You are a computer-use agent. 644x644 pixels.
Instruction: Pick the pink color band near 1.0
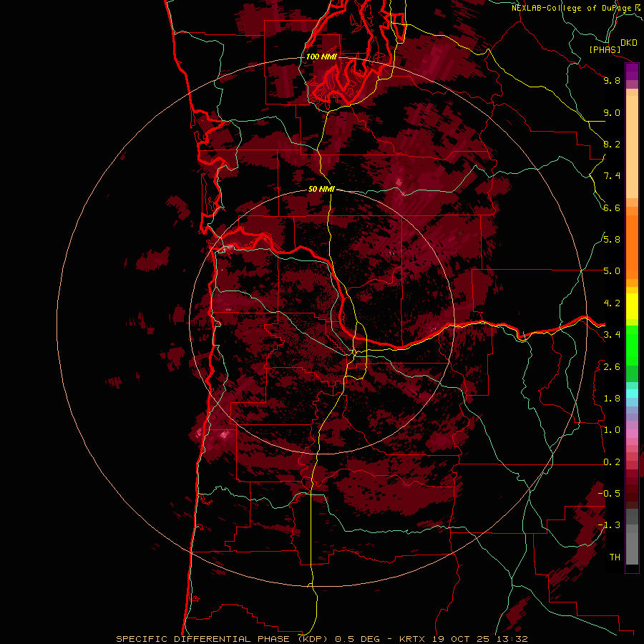pos(632,434)
